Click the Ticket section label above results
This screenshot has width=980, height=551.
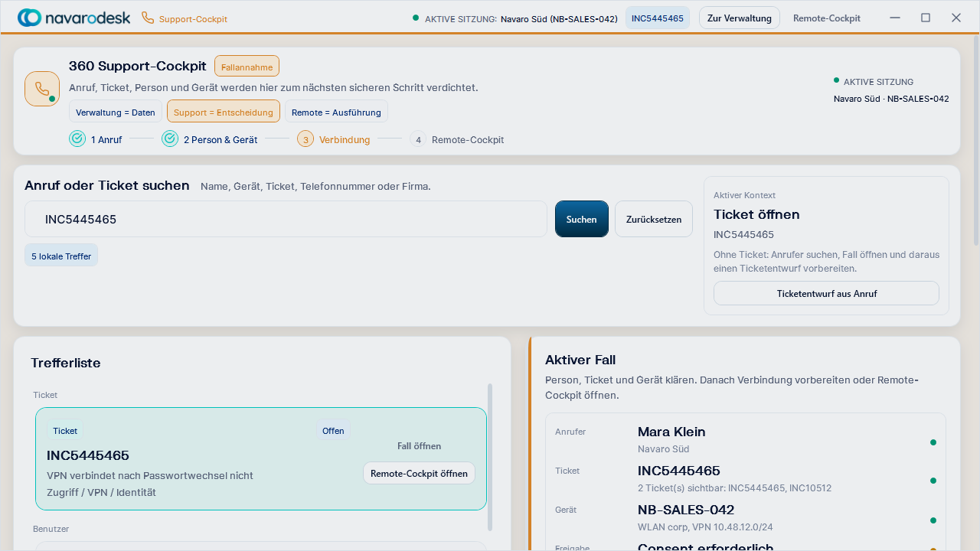[45, 395]
